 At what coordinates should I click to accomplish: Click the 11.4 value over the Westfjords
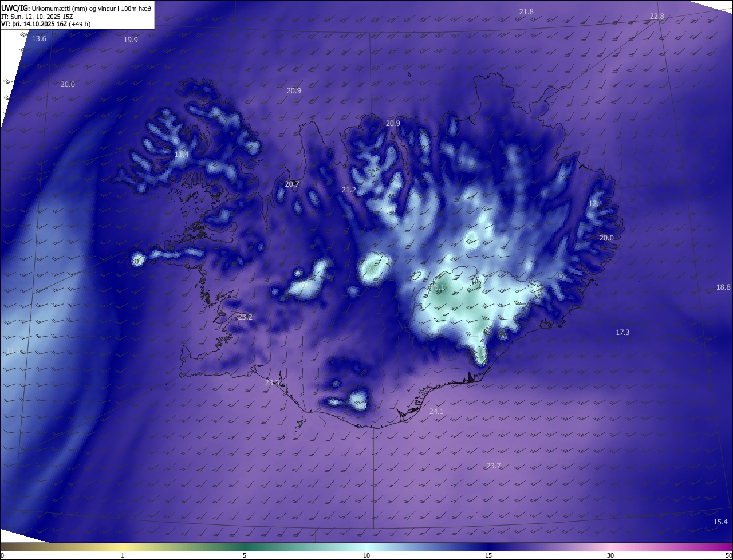[182, 155]
